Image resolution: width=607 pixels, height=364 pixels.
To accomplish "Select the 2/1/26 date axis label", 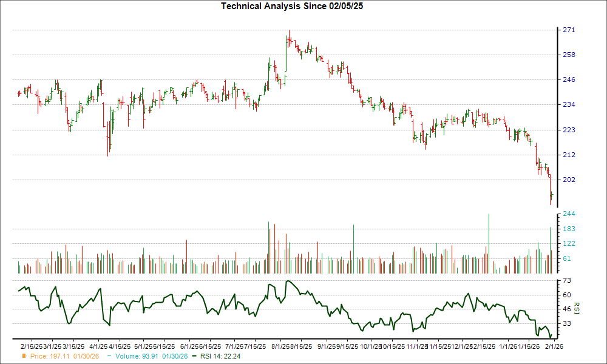I will 553,346.
